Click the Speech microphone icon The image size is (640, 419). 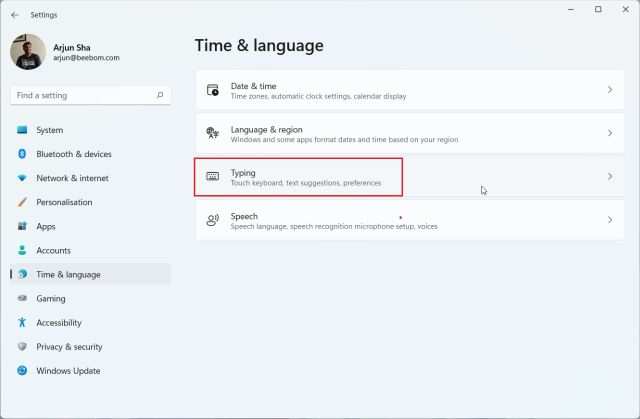pyautogui.click(x=213, y=220)
